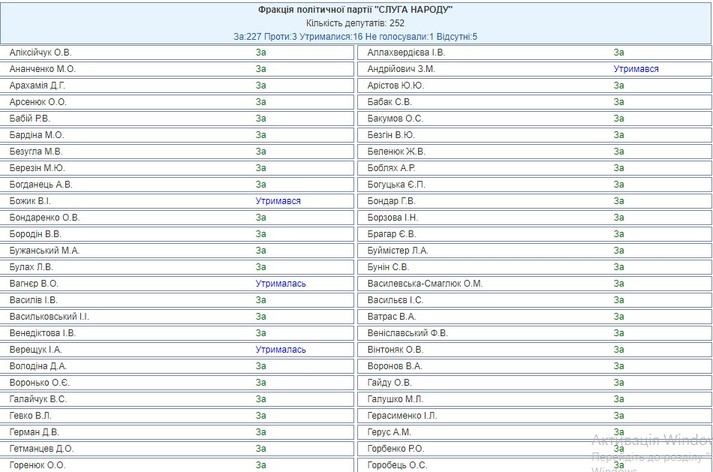Select deputy name Безугла М.В.
This screenshot has width=713, height=472.
pyautogui.click(x=36, y=152)
